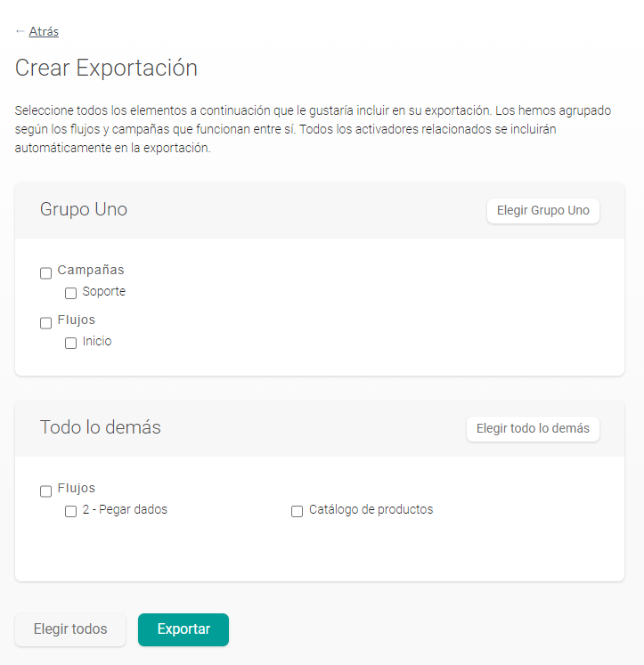Click the Crear Exportación page title
The height and width of the screenshot is (665, 644).
click(106, 69)
